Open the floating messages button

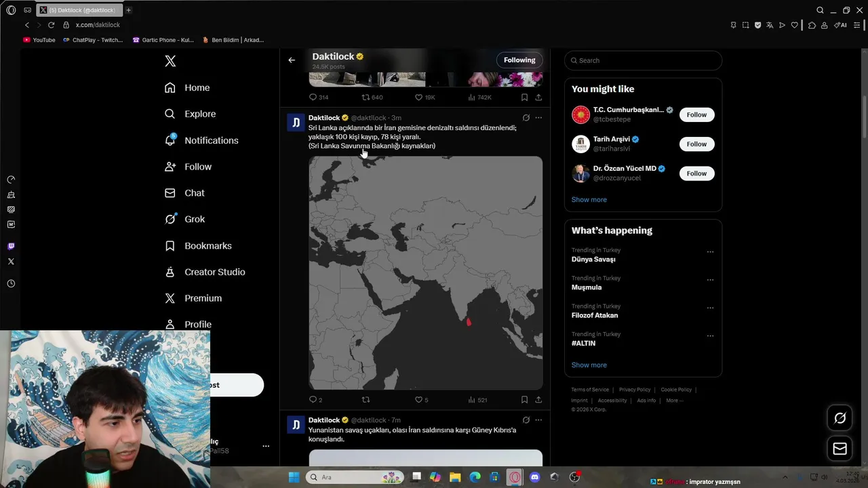click(840, 449)
